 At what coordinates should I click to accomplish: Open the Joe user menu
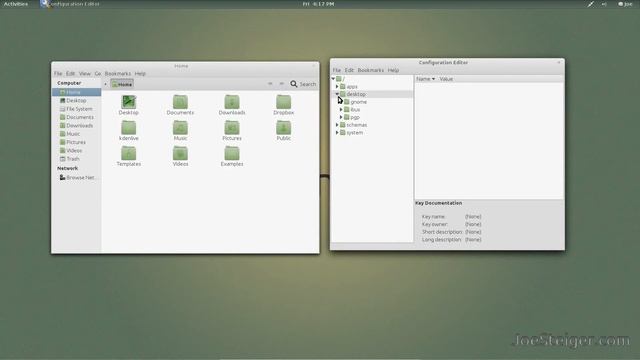pos(625,4)
